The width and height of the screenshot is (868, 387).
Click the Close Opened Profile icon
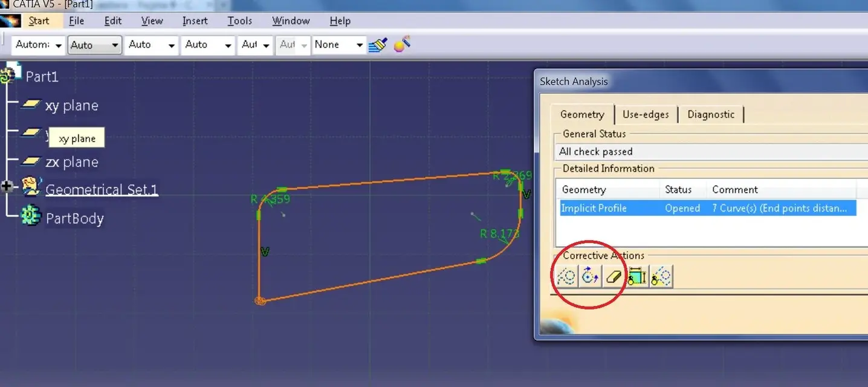click(x=590, y=277)
